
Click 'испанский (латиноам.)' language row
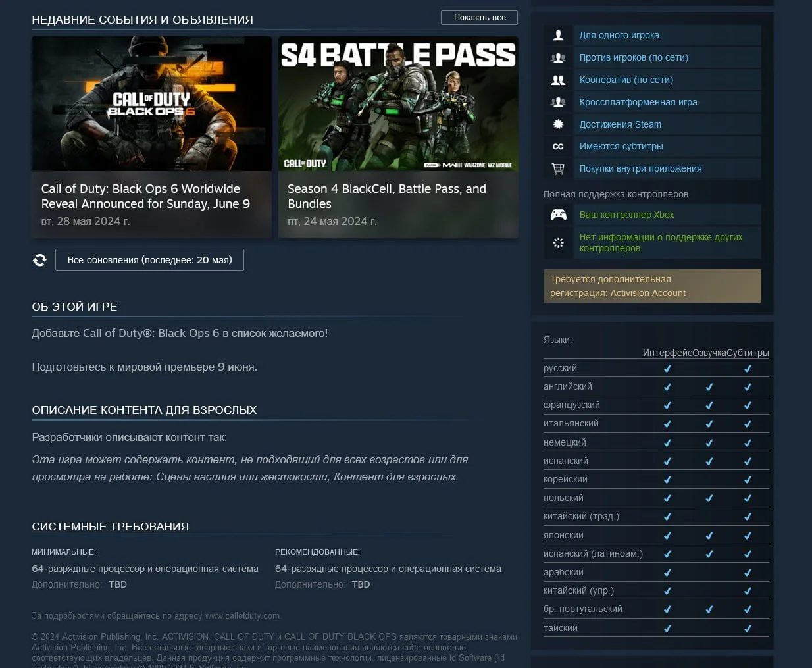pyautogui.click(x=656, y=554)
